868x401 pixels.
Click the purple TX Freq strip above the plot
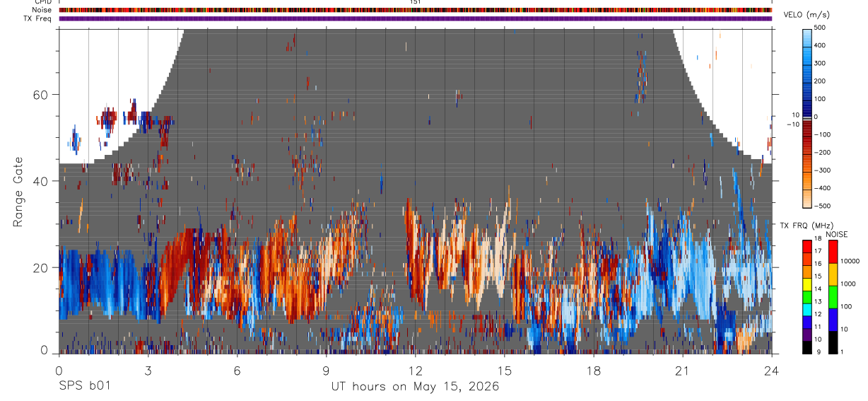pyautogui.click(x=416, y=18)
